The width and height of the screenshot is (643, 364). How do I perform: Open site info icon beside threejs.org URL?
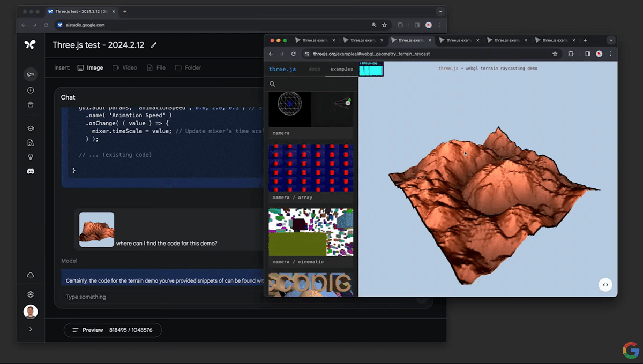tap(307, 54)
